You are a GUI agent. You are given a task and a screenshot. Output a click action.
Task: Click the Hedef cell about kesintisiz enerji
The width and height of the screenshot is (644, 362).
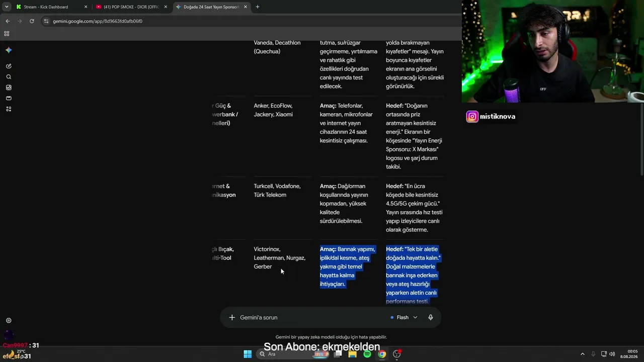(413, 136)
